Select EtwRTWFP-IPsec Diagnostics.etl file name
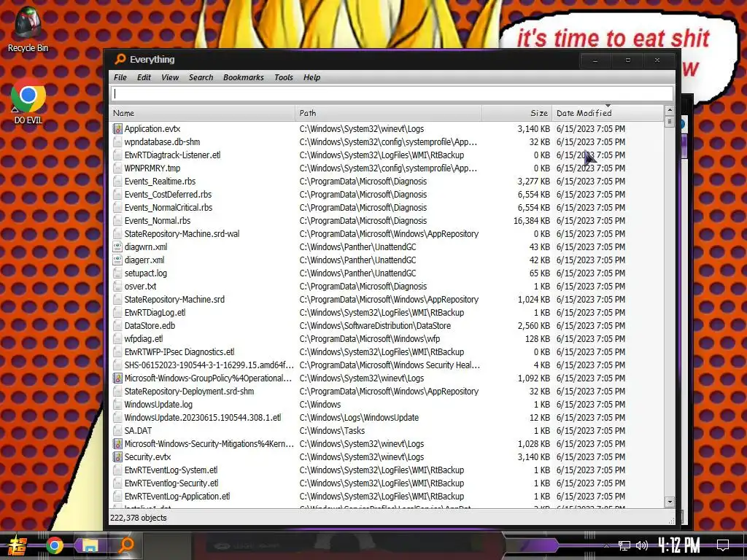 179,352
